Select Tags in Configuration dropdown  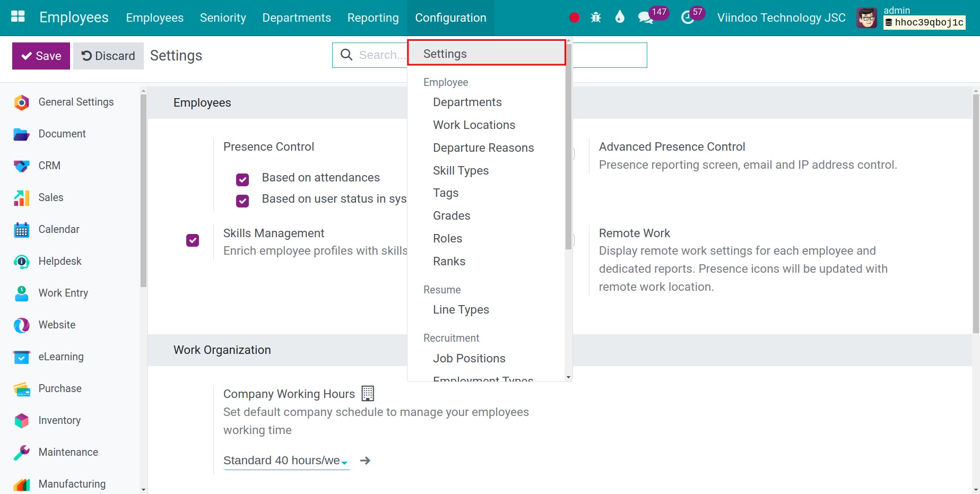coord(446,193)
